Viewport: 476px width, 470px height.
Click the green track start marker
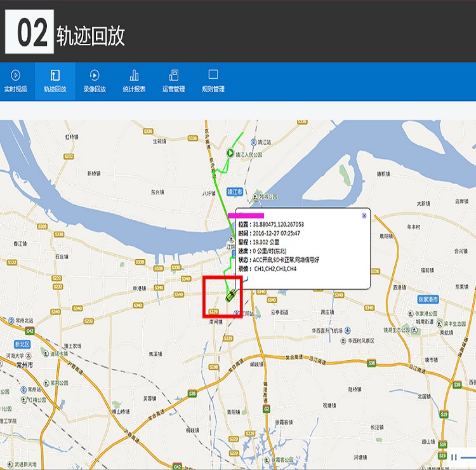(230, 152)
